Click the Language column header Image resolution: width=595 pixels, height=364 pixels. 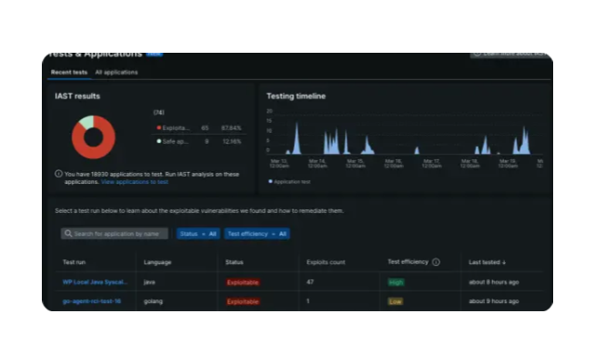(157, 262)
